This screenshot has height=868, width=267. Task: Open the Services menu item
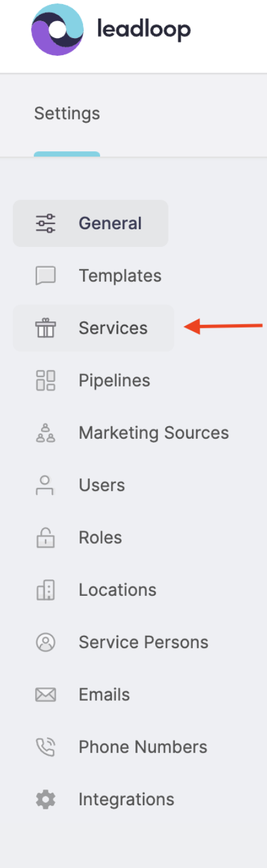tap(94, 328)
